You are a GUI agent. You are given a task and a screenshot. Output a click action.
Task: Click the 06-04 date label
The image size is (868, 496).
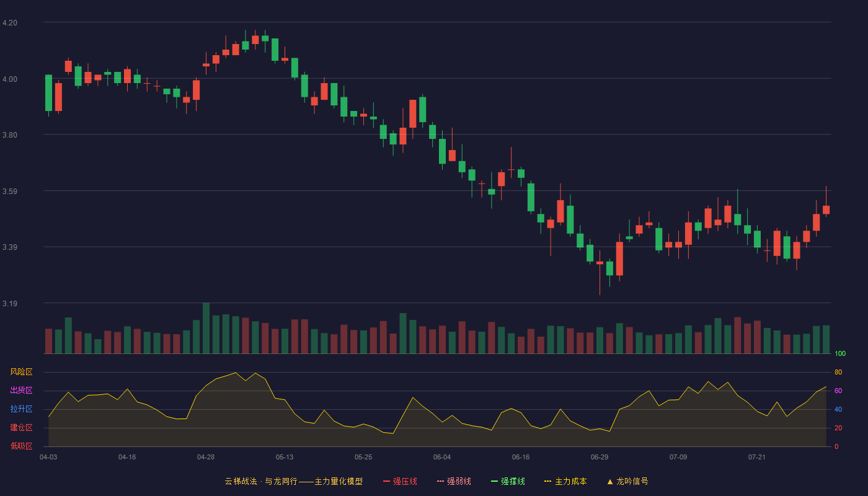[442, 457]
